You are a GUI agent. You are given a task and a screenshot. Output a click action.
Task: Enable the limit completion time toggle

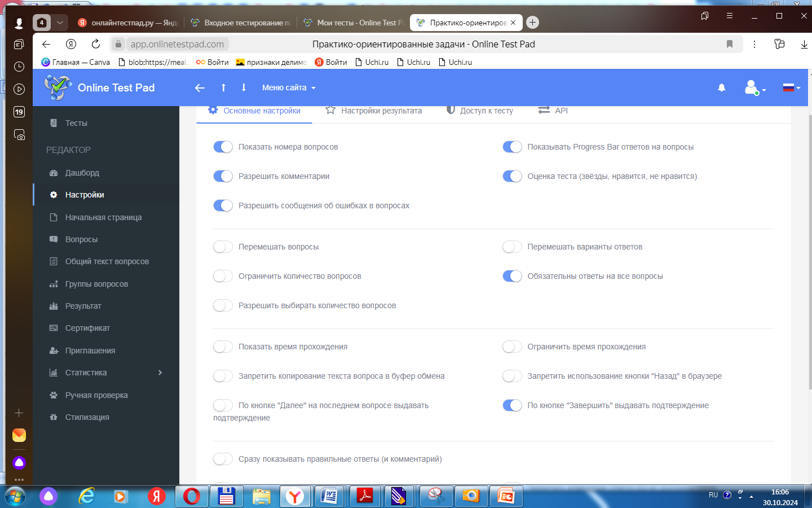pyautogui.click(x=512, y=347)
